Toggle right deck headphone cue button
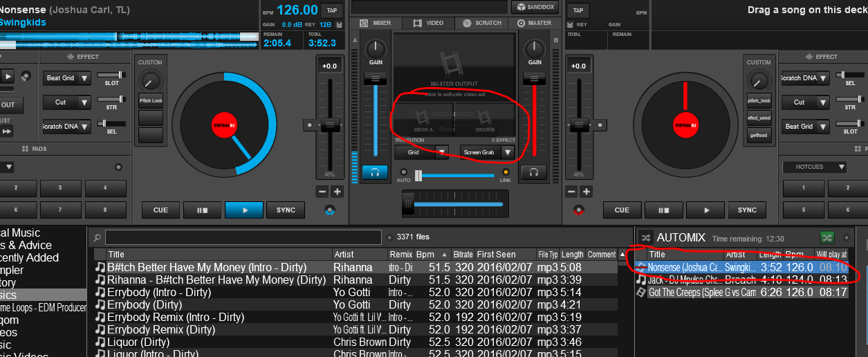The width and height of the screenshot is (868, 357). click(x=534, y=172)
